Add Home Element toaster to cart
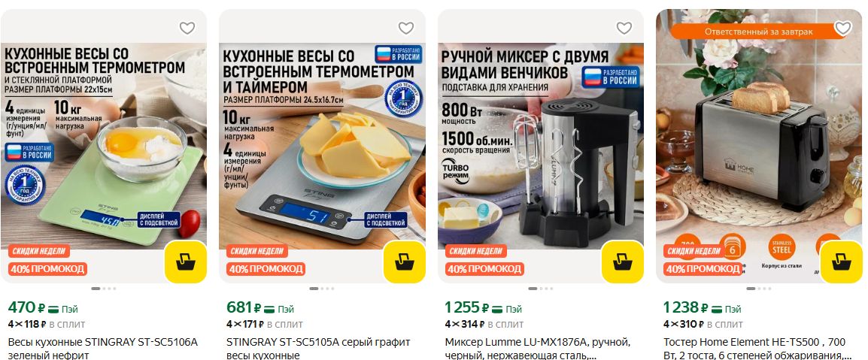This screenshot has width=868, height=360. point(841,262)
